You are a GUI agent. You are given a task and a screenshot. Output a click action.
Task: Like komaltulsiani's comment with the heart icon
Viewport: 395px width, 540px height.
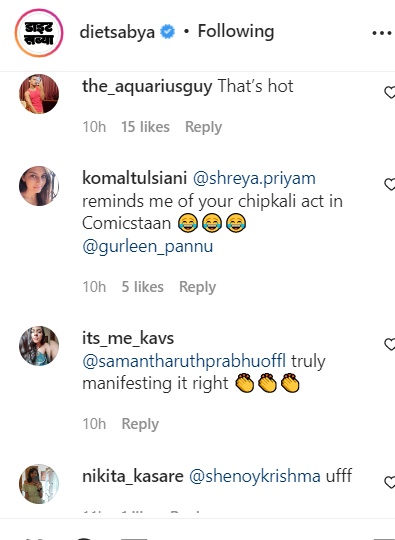click(390, 184)
